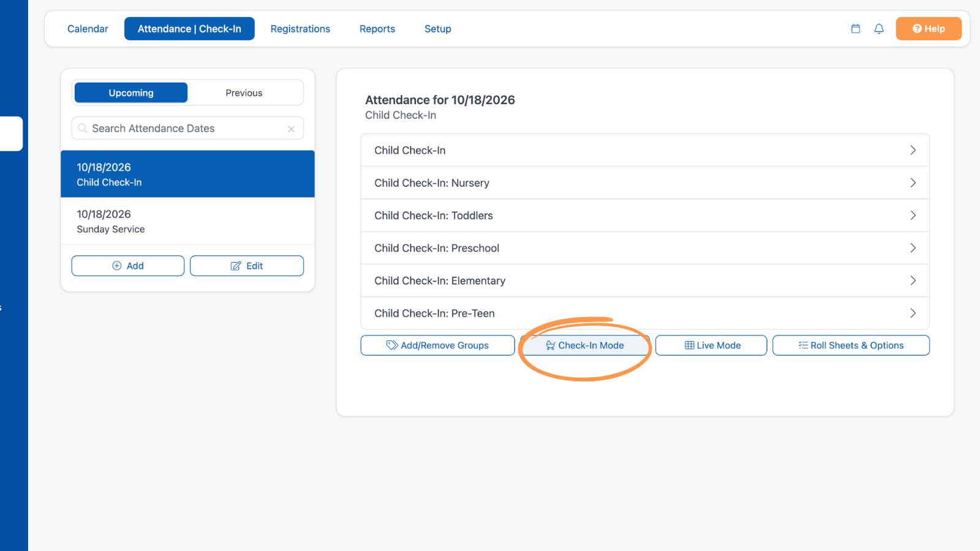The height and width of the screenshot is (551, 980).
Task: Click the orange Help button
Action: [x=929, y=29]
